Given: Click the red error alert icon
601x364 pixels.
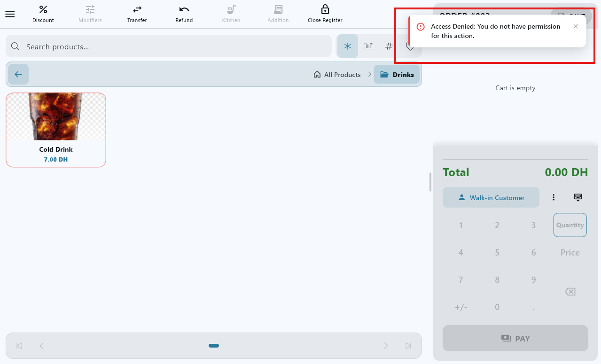Looking at the screenshot, I should (x=421, y=27).
